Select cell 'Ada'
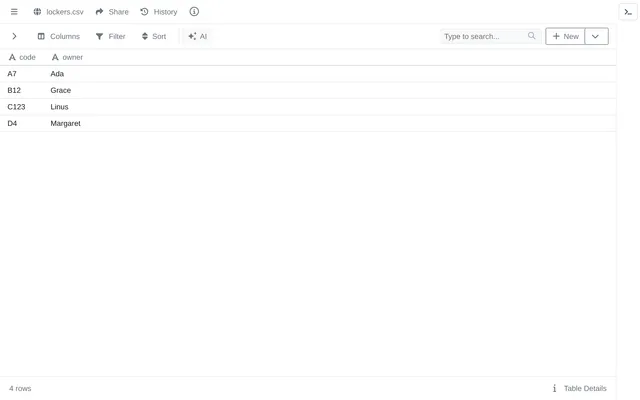The height and width of the screenshot is (400, 640). pos(57,74)
